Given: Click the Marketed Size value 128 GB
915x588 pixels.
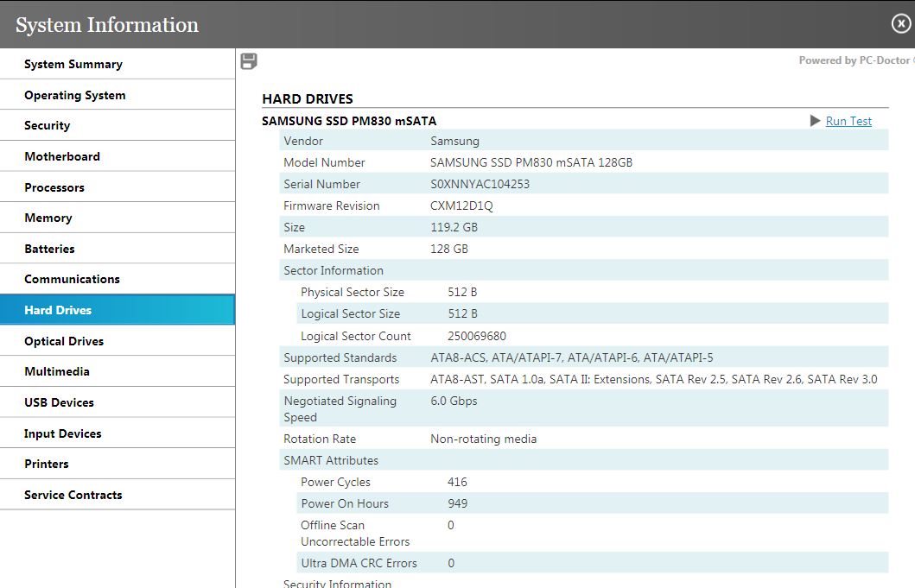Looking at the screenshot, I should tap(449, 249).
